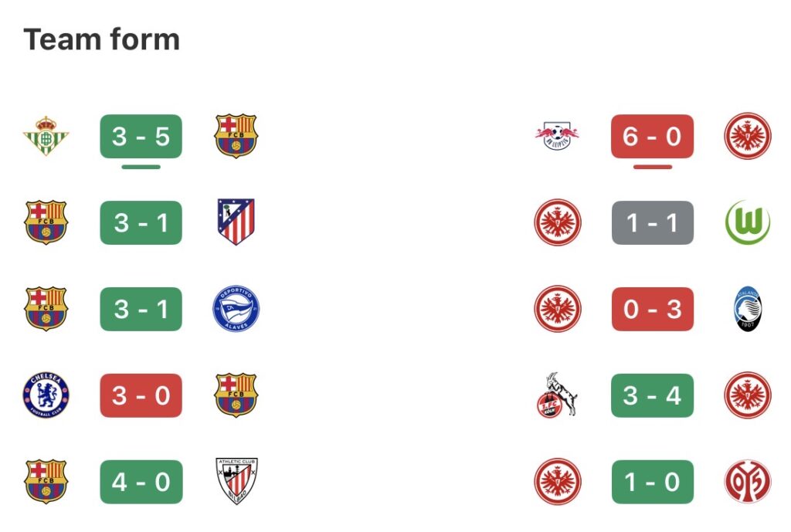Click the FC Köln goat logo
Viewport: 791px width, 532px height.
point(557,395)
